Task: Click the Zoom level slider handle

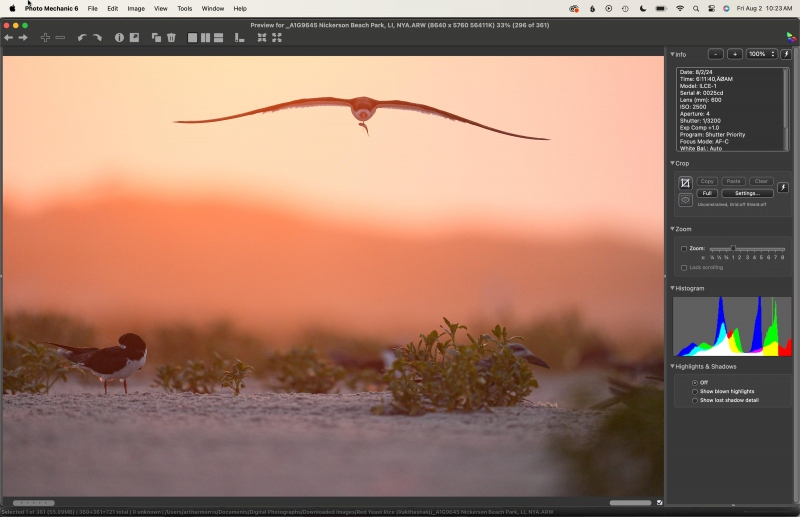Action: 733,249
